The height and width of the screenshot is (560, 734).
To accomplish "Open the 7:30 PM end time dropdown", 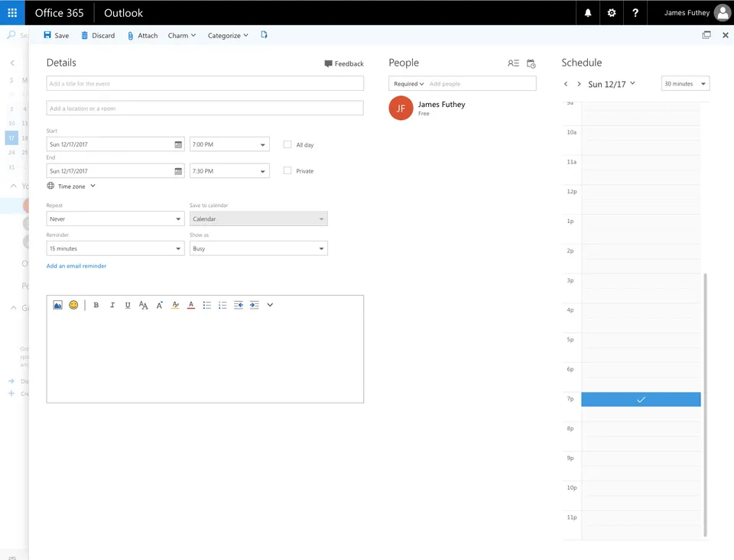I will 229,171.
